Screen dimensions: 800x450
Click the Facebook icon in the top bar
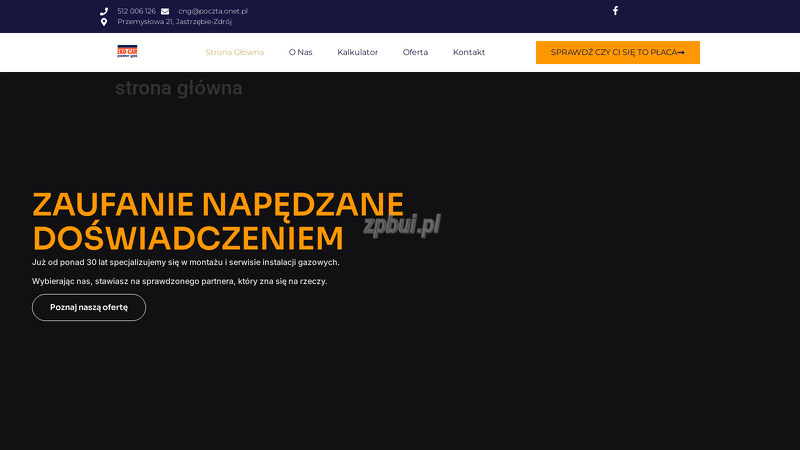click(615, 11)
